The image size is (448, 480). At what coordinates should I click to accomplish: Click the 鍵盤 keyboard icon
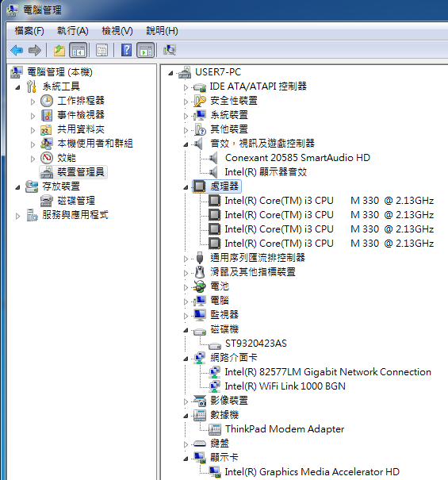pos(200,444)
